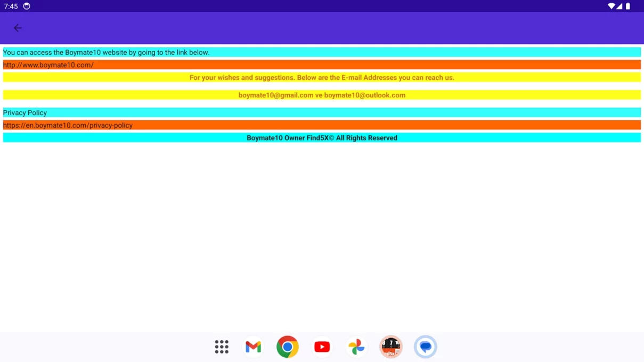Go back using the arrow icon

coord(18,28)
